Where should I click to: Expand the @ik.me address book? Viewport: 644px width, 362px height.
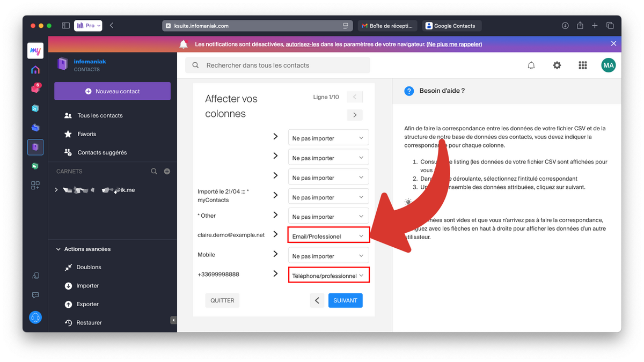tap(56, 190)
